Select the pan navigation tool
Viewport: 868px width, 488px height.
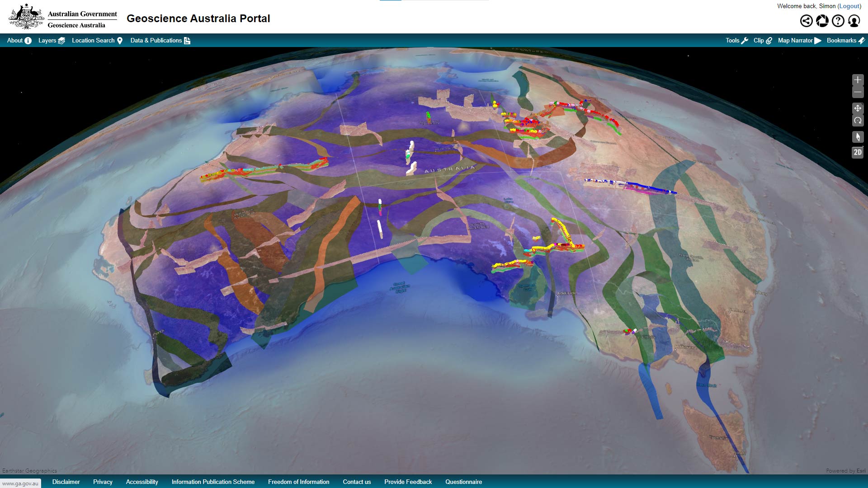857,108
